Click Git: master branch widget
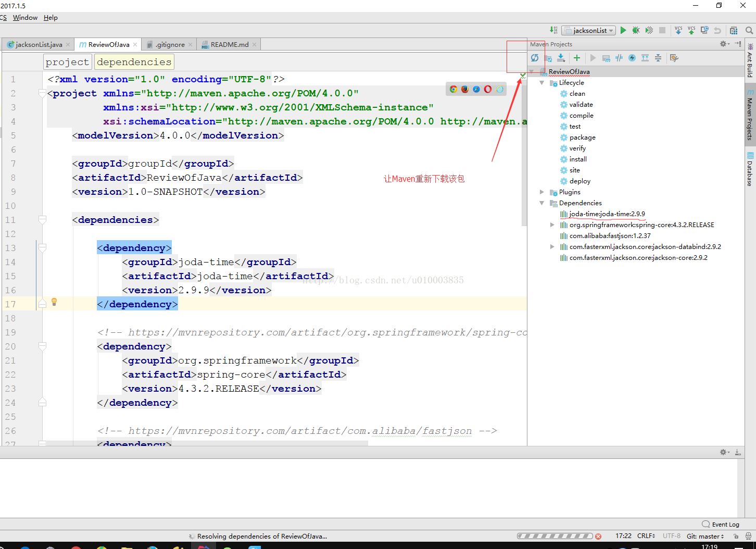 (705, 536)
